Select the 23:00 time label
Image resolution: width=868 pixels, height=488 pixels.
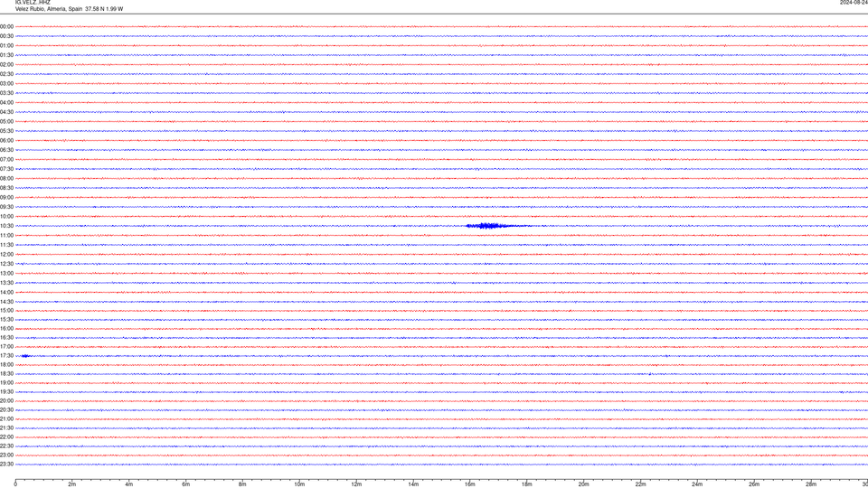click(6, 455)
